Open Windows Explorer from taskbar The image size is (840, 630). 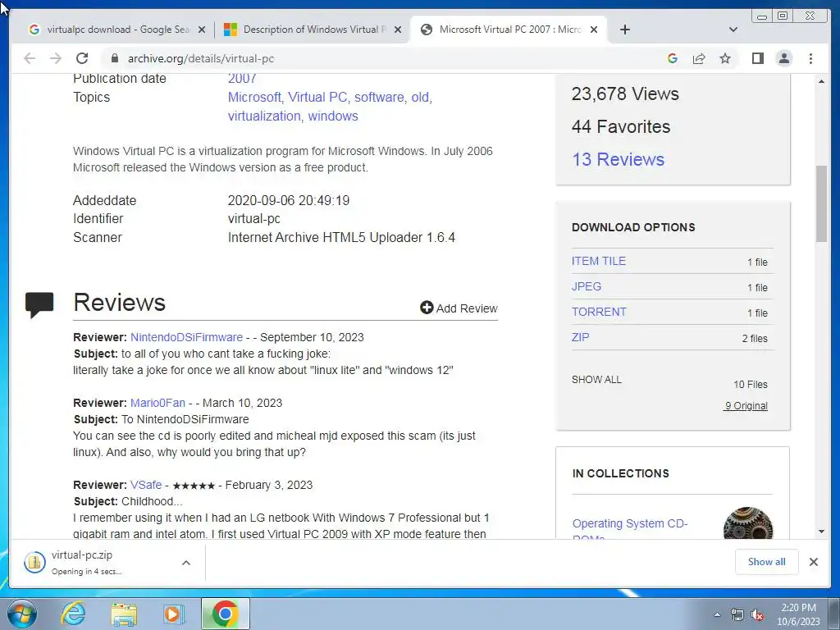pyautogui.click(x=125, y=614)
